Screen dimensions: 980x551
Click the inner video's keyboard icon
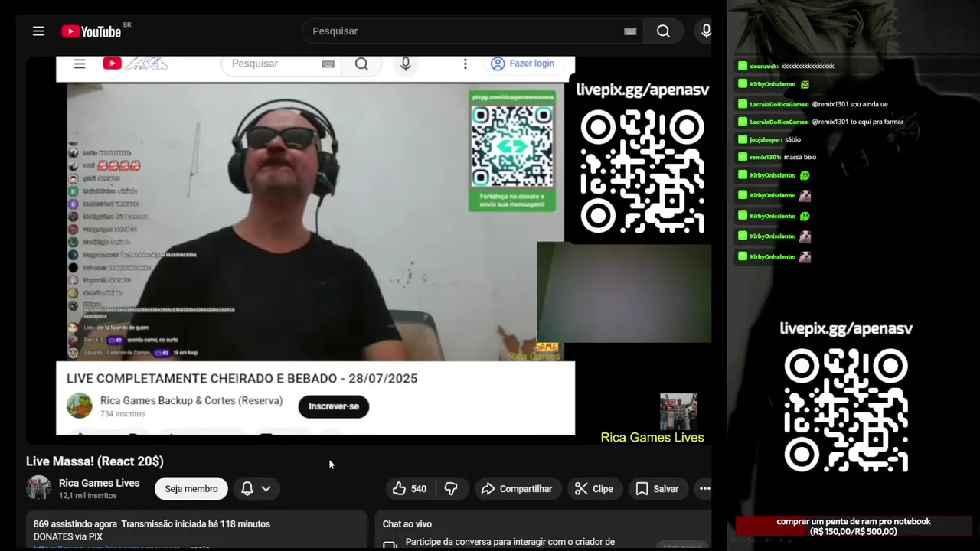click(328, 64)
